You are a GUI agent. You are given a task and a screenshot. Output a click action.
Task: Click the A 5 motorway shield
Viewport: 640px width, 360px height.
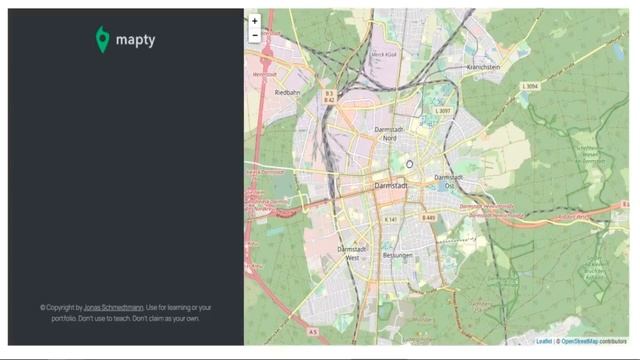[313, 332]
